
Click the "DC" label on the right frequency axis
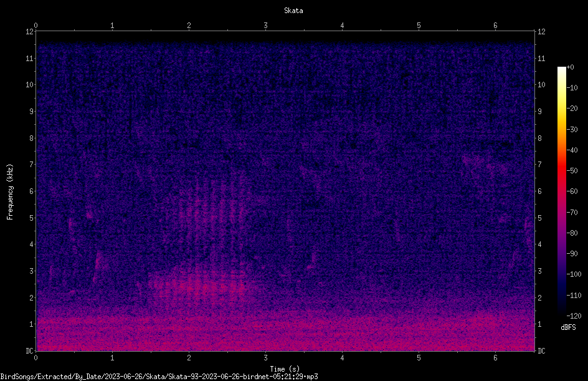click(x=541, y=351)
